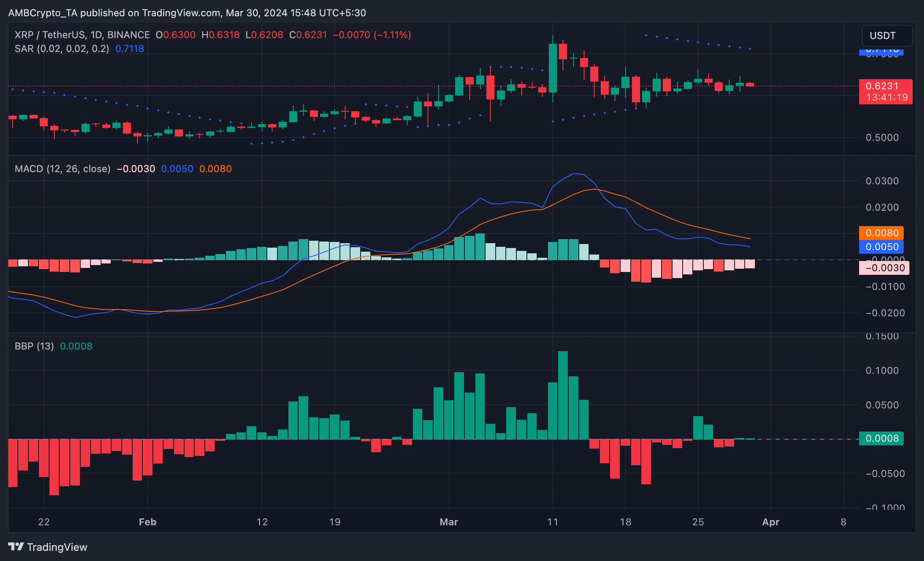Viewport: 924px width, 561px height.
Task: Click the change value −0.0070 (−1.11%)
Action: click(372, 35)
